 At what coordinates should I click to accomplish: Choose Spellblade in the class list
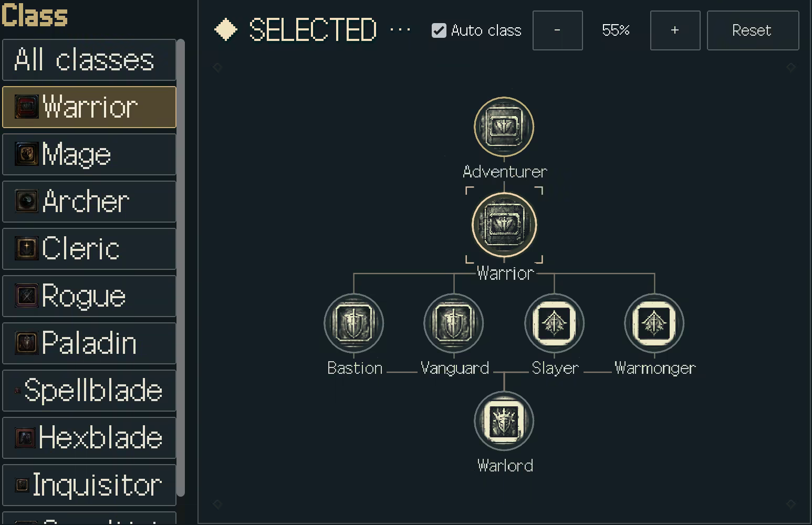(89, 391)
